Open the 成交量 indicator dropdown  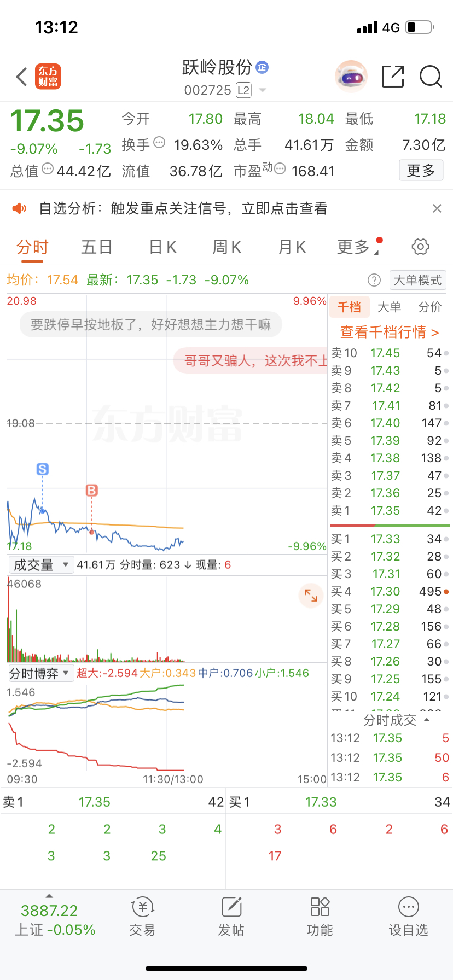pyautogui.click(x=41, y=565)
